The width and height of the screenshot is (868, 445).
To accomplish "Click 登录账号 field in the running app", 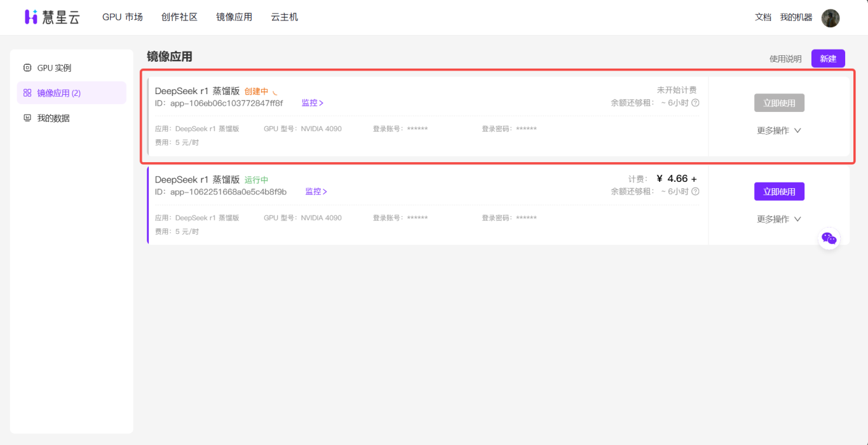I will (x=400, y=218).
